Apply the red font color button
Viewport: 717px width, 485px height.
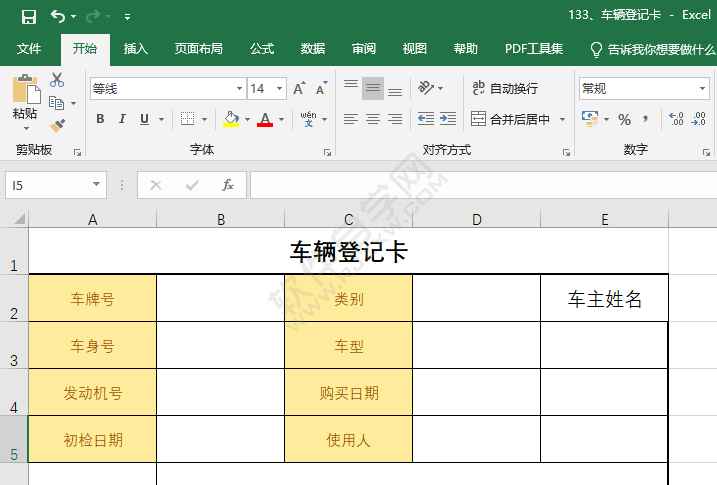265,119
